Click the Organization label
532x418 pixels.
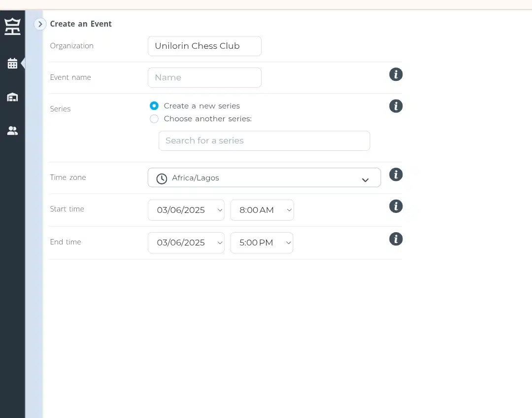point(71,46)
